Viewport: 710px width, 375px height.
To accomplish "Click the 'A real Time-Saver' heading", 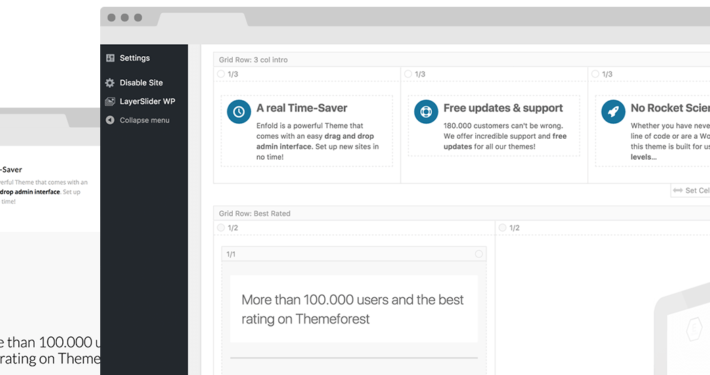I will (302, 108).
